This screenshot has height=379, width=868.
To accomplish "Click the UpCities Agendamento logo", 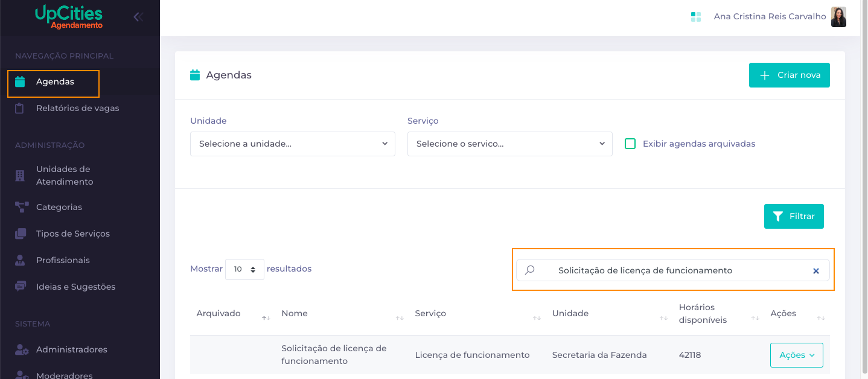I will tap(69, 17).
